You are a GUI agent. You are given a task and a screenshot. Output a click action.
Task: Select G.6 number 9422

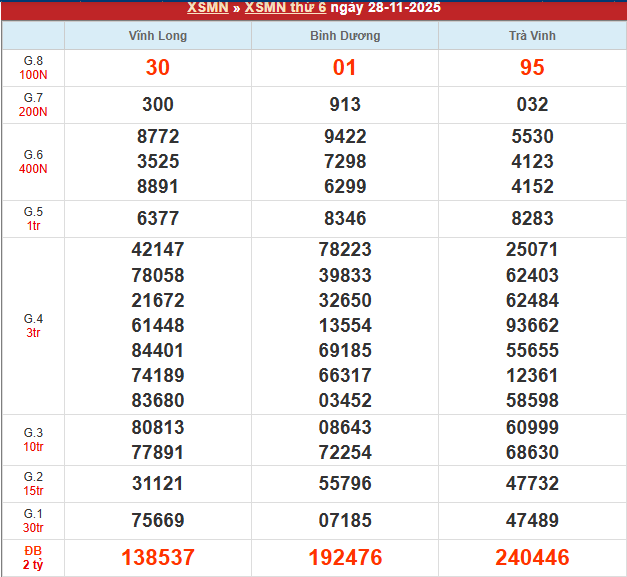345,136
